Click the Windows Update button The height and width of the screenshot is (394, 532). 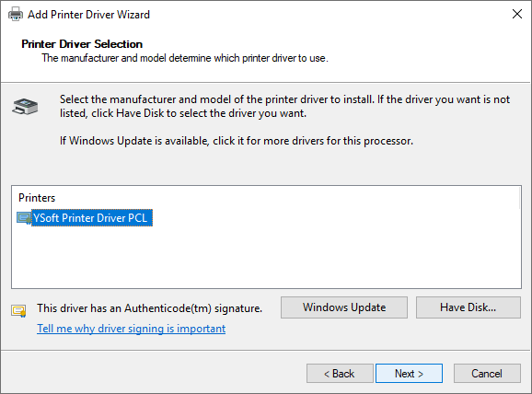[x=344, y=307]
